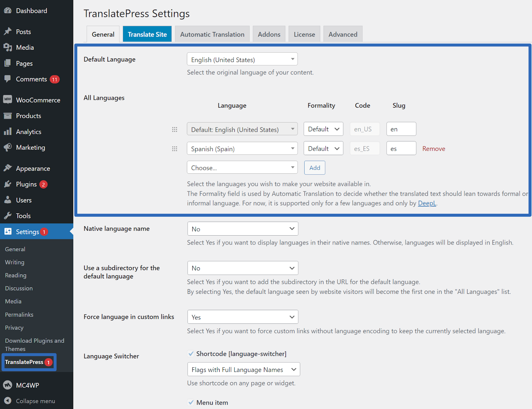
Task: Click the Default: English (United States) selector
Action: 242,129
